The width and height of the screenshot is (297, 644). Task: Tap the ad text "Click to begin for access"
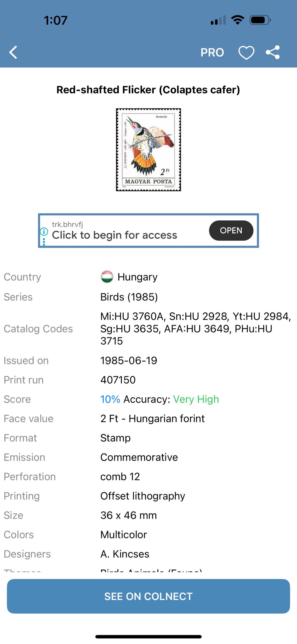coord(115,235)
